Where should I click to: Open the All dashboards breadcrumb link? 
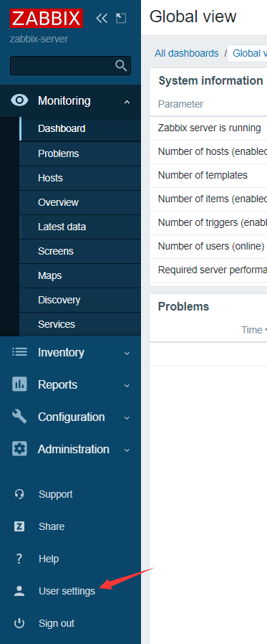coord(187,53)
